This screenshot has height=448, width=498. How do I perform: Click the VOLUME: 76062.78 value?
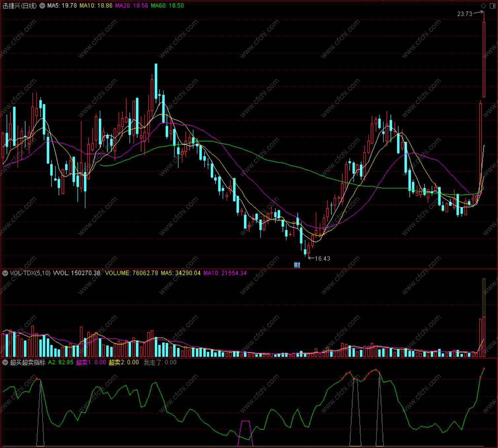tap(131, 273)
